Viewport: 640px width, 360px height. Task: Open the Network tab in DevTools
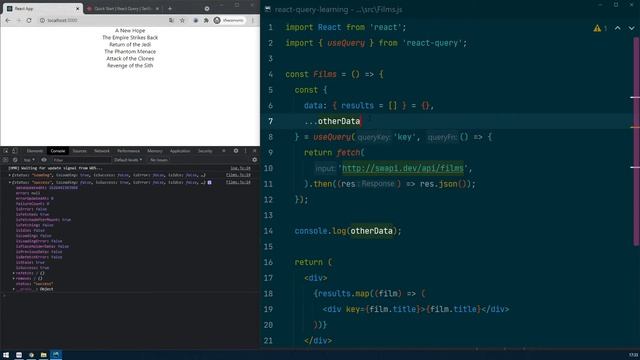click(102, 151)
